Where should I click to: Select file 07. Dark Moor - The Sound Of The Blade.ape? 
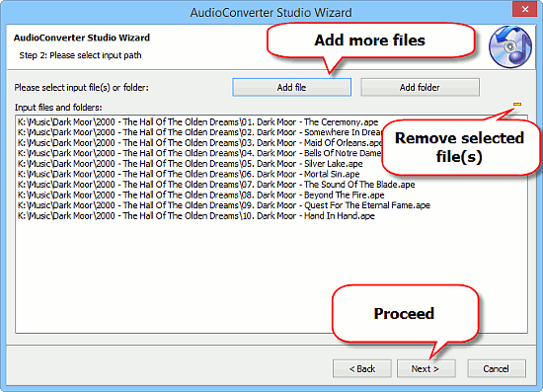click(216, 185)
